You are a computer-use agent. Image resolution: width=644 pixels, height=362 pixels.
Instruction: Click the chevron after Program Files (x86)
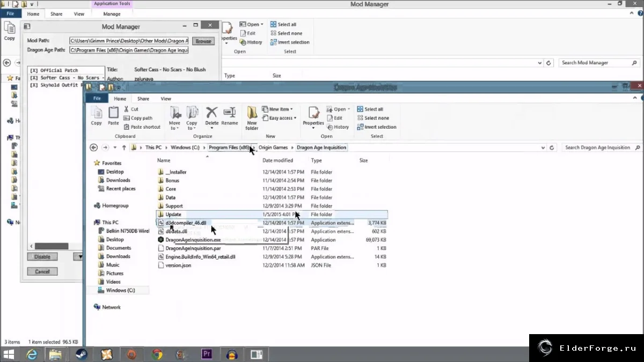(x=254, y=147)
